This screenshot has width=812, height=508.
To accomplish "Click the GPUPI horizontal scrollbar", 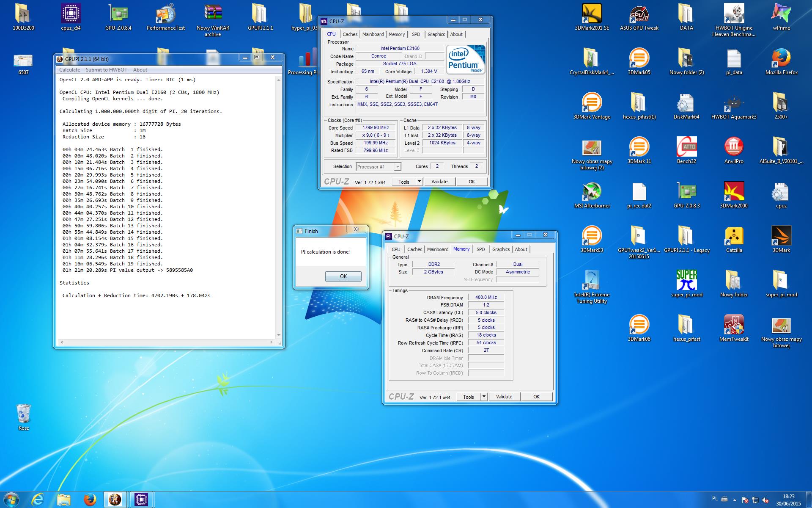I will (167, 342).
